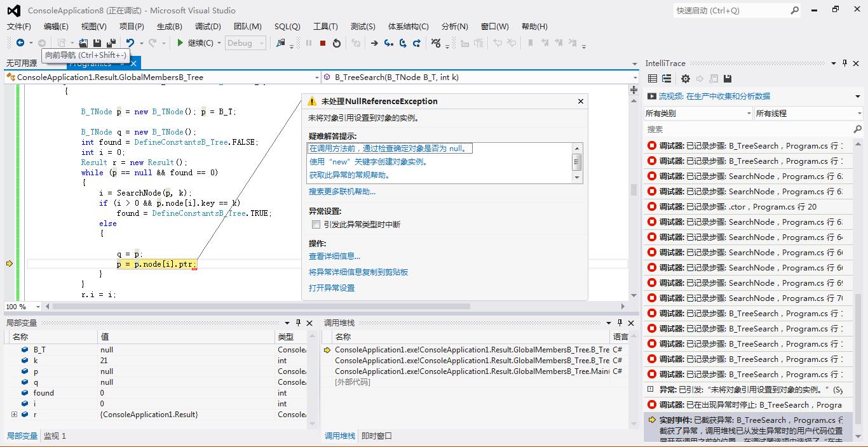The width and height of the screenshot is (868, 447).
Task: Switch to IntelliTrace calls view icon
Action: pyautogui.click(x=666, y=79)
